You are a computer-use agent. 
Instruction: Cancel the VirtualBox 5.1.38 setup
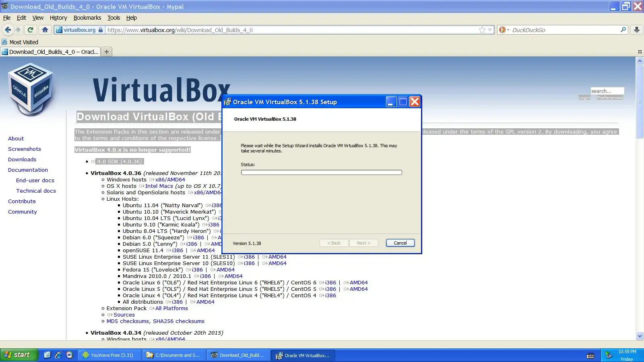tap(400, 243)
